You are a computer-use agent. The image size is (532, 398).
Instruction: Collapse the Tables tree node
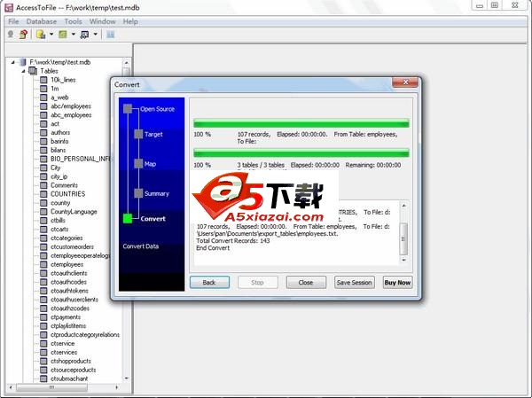(x=23, y=71)
